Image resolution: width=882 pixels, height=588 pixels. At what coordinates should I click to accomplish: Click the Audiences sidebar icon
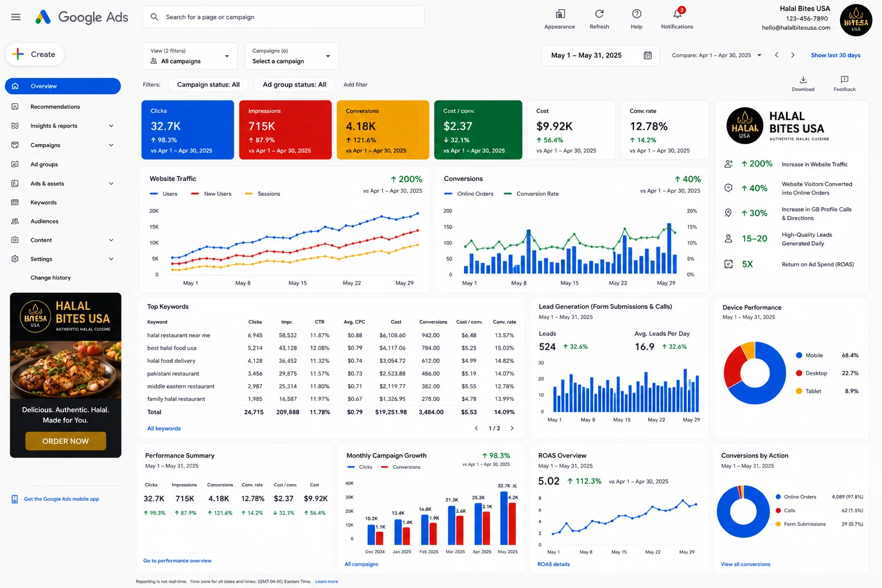click(x=15, y=221)
